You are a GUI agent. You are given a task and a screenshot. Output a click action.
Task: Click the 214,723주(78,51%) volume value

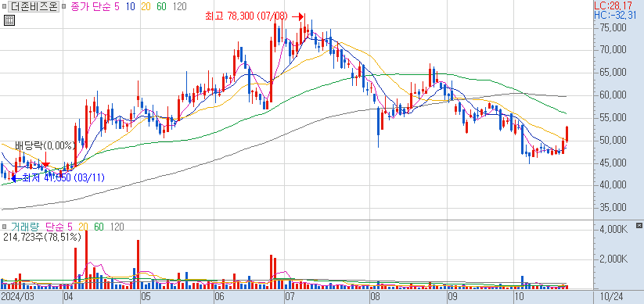point(42,237)
